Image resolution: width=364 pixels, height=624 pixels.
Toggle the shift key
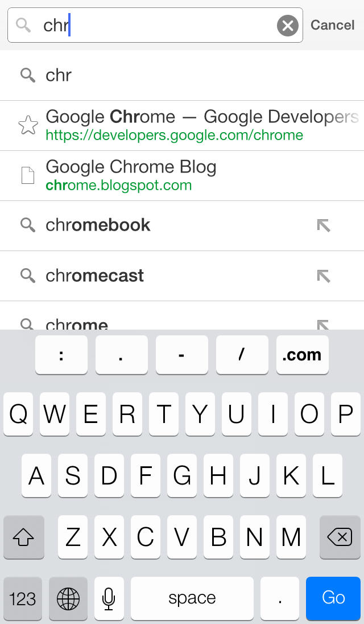(x=23, y=537)
